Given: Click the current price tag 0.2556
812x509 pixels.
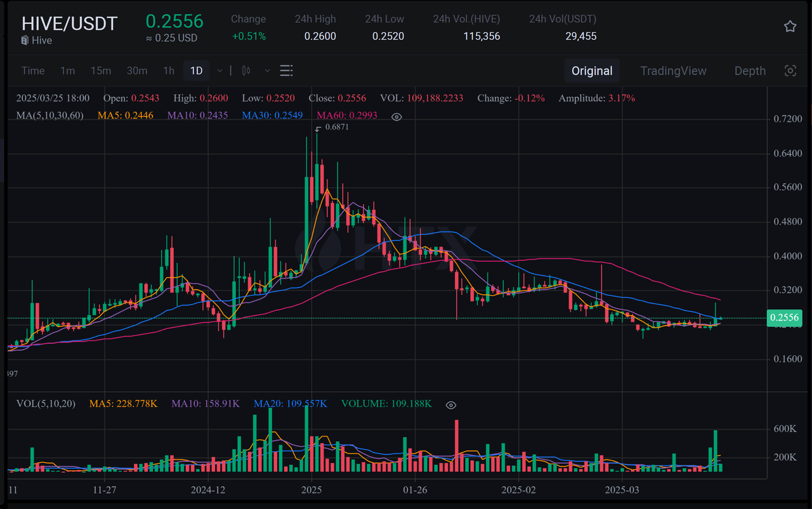Looking at the screenshot, I should (x=784, y=318).
